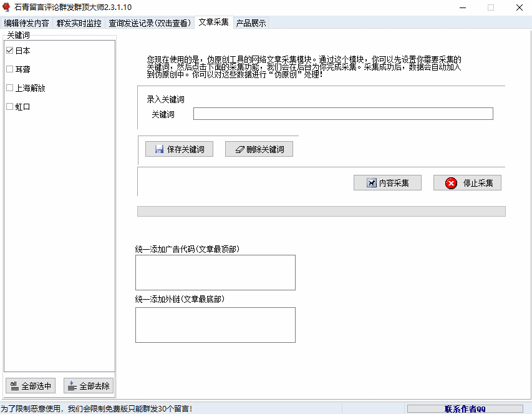Enable the 上海解放 keyword checkbox
The width and height of the screenshot is (532, 414).
[x=9, y=88]
